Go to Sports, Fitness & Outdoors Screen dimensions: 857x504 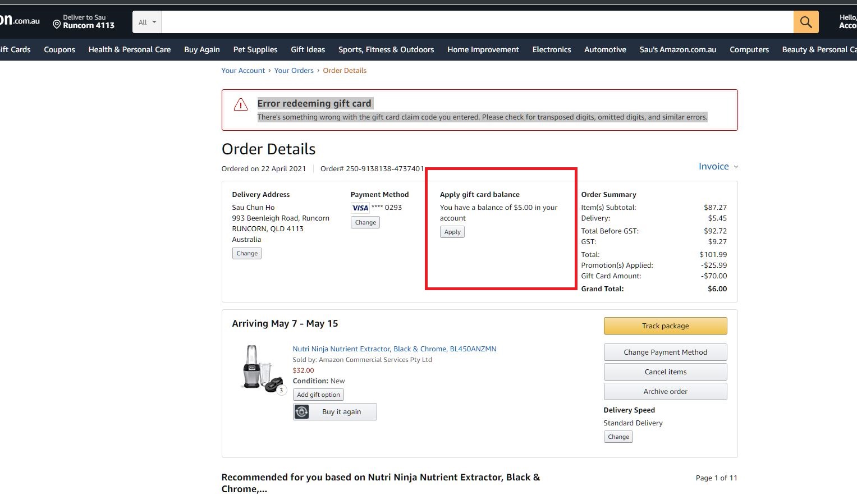point(386,49)
